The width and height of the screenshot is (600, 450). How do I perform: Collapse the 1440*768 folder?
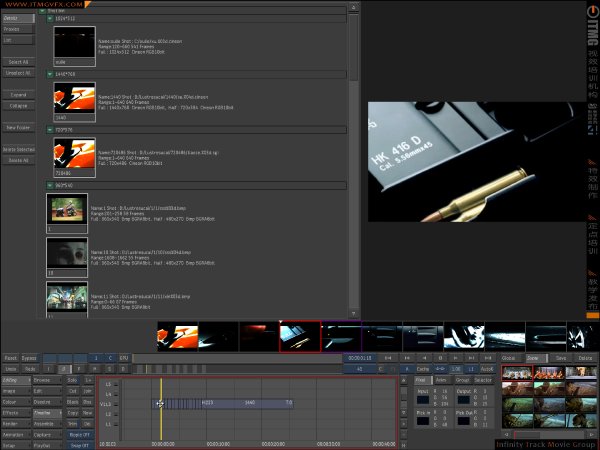(x=50, y=74)
